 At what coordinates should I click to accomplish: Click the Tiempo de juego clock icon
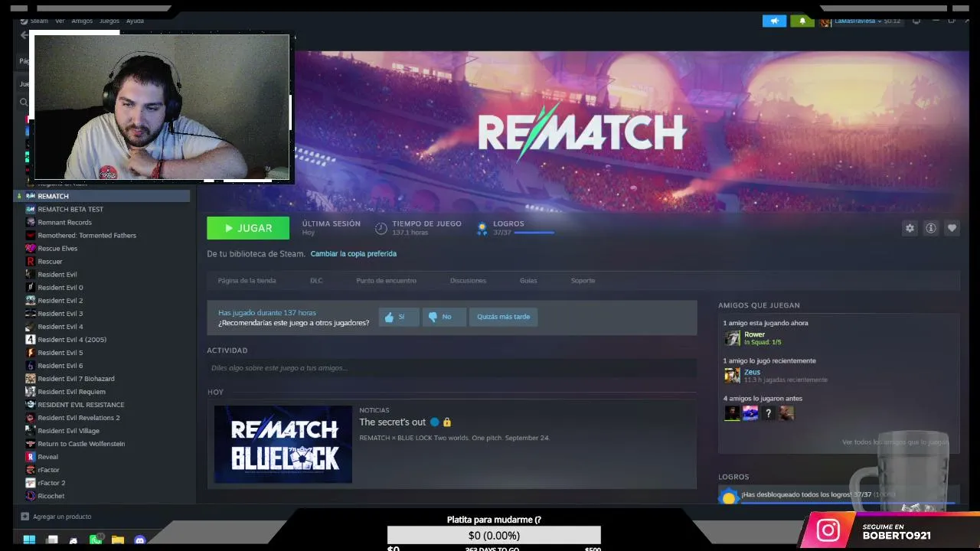tap(381, 228)
